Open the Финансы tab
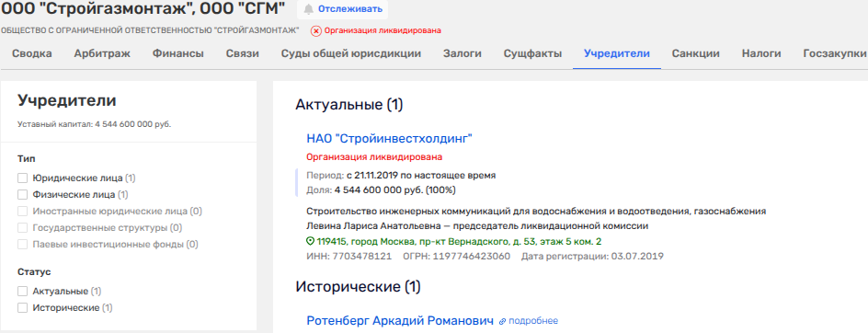The height and width of the screenshot is (333, 868). 178,53
